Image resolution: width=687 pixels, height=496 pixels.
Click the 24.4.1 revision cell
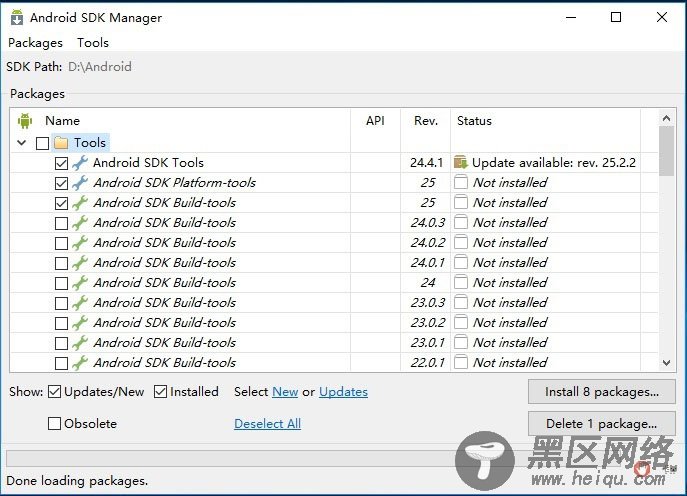426,163
